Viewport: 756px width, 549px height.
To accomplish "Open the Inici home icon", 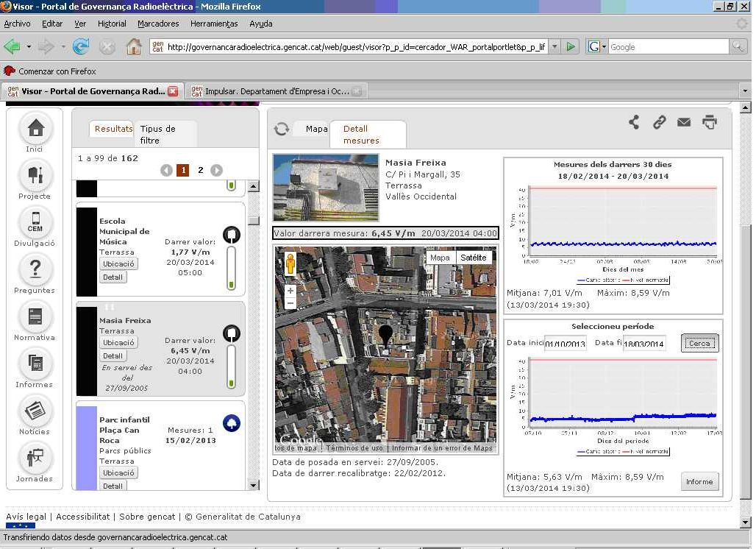I will point(35,129).
